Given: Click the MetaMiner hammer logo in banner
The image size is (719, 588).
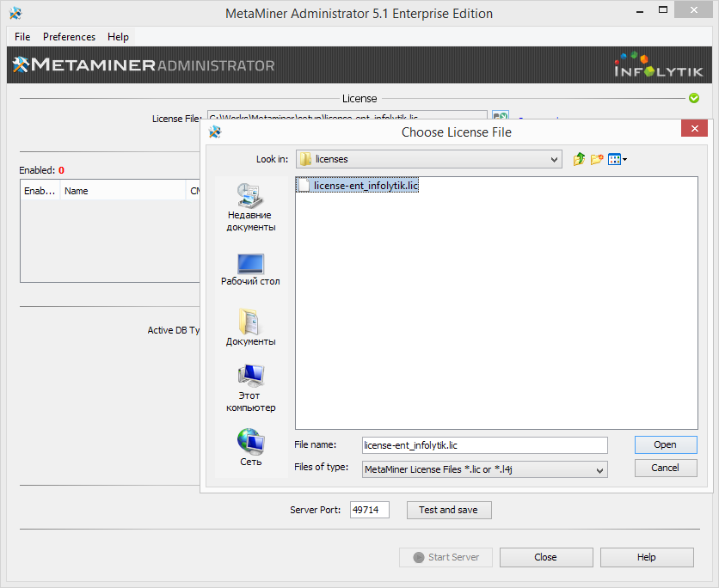Looking at the screenshot, I should pos(22,64).
